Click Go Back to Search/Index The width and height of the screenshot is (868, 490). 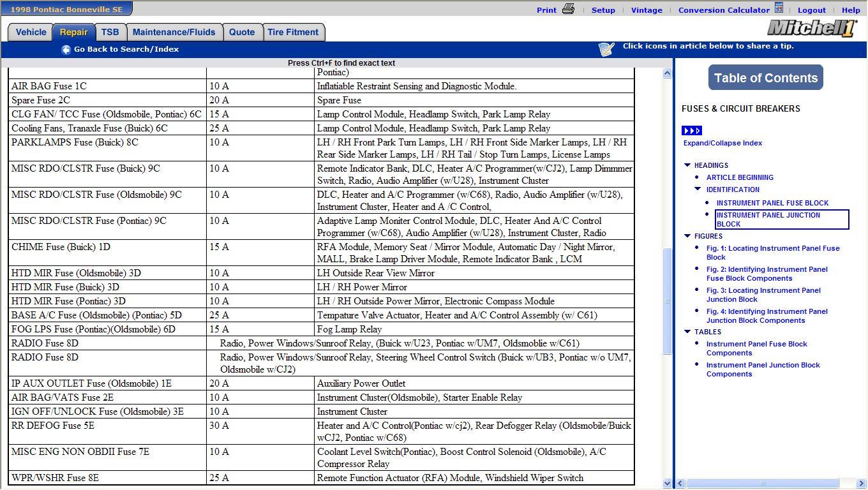coord(126,49)
